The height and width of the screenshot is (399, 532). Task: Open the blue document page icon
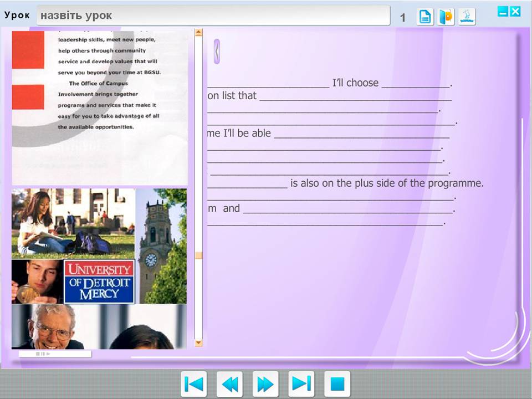[425, 17]
